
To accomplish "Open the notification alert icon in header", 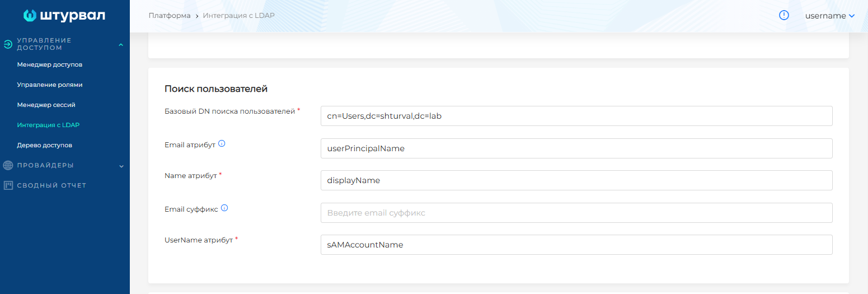I will click(x=784, y=16).
